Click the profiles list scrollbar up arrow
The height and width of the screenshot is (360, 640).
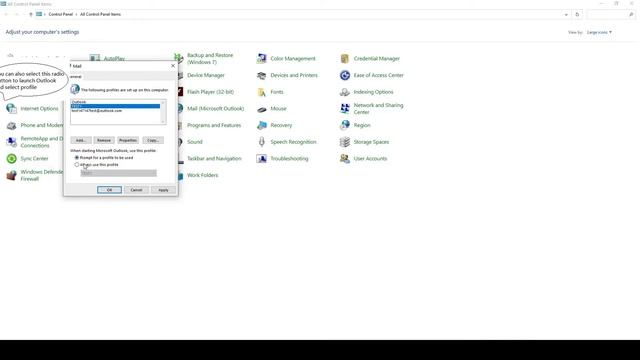coord(163,102)
